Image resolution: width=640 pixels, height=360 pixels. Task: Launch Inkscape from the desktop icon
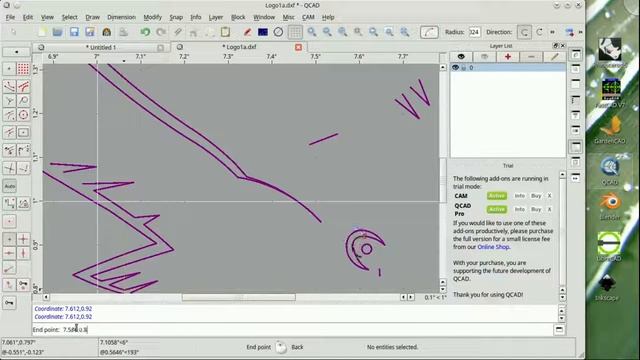point(607,287)
